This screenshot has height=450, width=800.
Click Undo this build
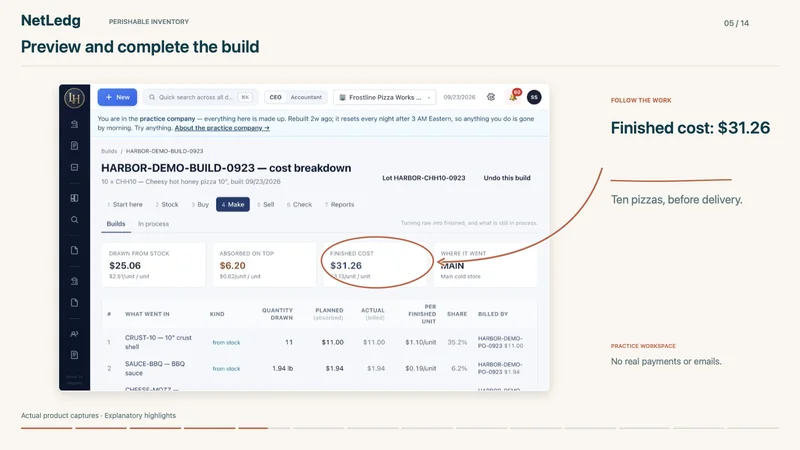tap(507, 178)
